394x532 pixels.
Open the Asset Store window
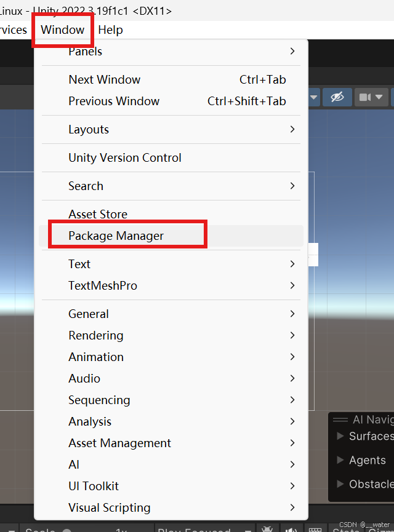pos(171,214)
